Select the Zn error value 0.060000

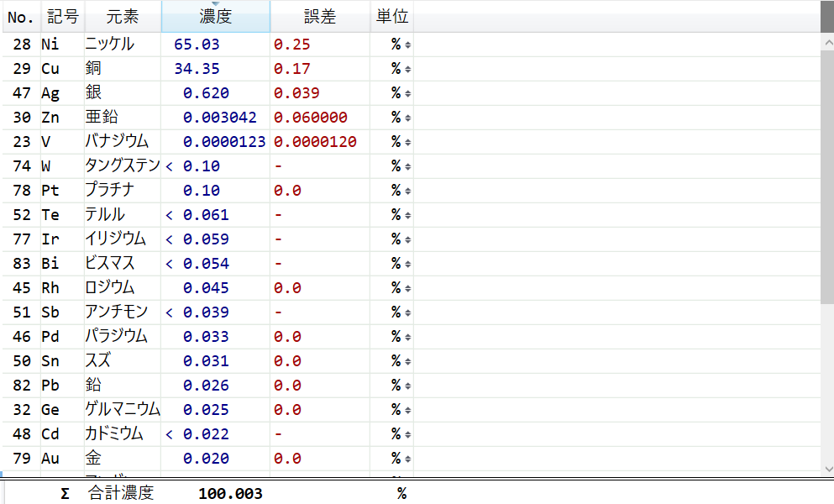311,118
